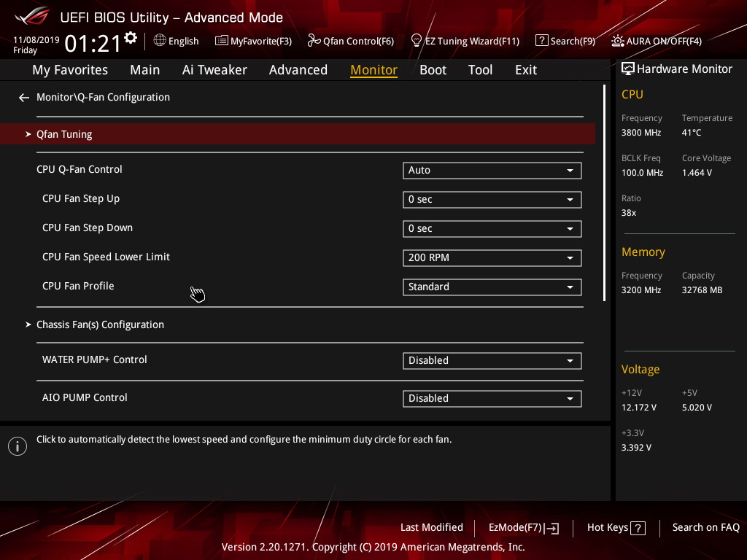Viewport: 747px width, 560px height.
Task: Click the Memory frequency 3200 MHz value
Action: click(640, 290)
